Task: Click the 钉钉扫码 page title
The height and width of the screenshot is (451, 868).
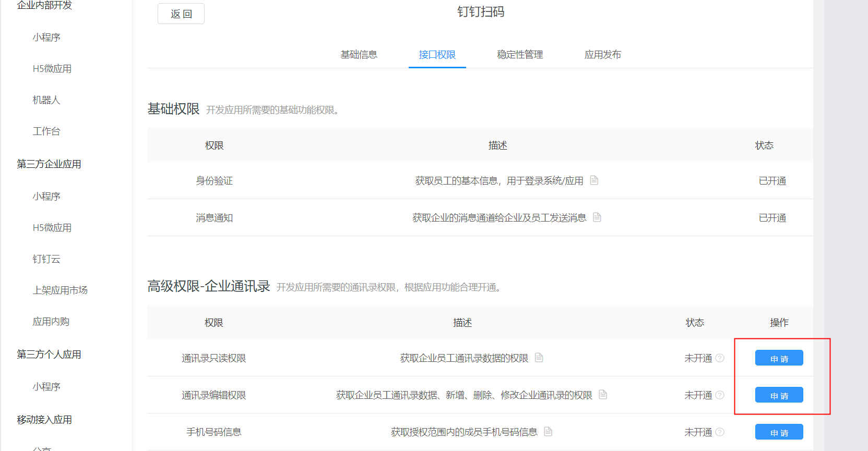Action: [481, 12]
